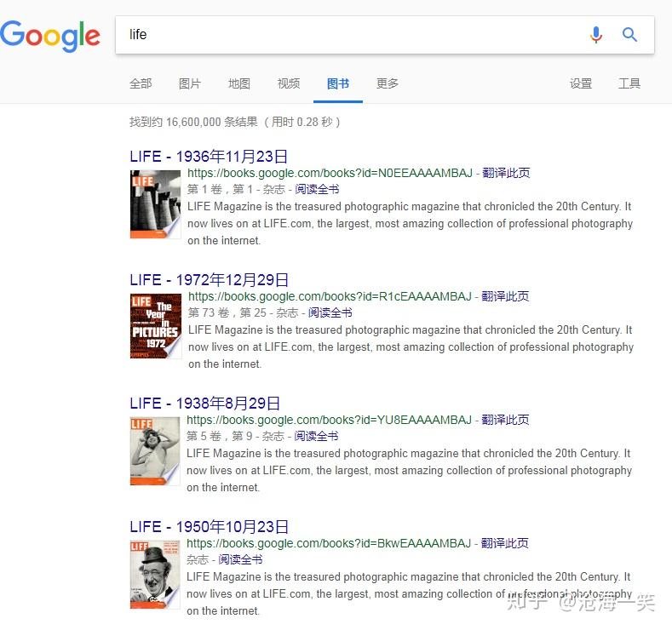Open result LIFE - 1938年8月29日
Viewport: 672px width, 630px height.
(205, 403)
